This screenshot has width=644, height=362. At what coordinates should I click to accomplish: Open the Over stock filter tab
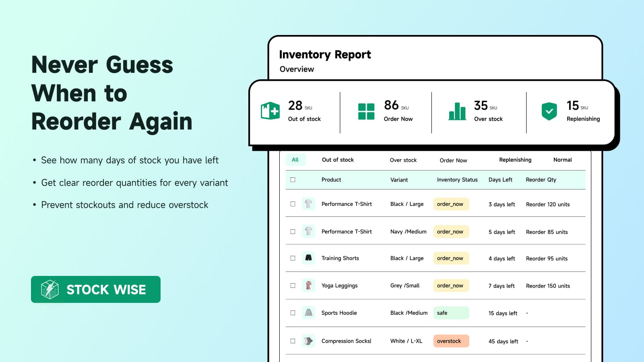403,160
